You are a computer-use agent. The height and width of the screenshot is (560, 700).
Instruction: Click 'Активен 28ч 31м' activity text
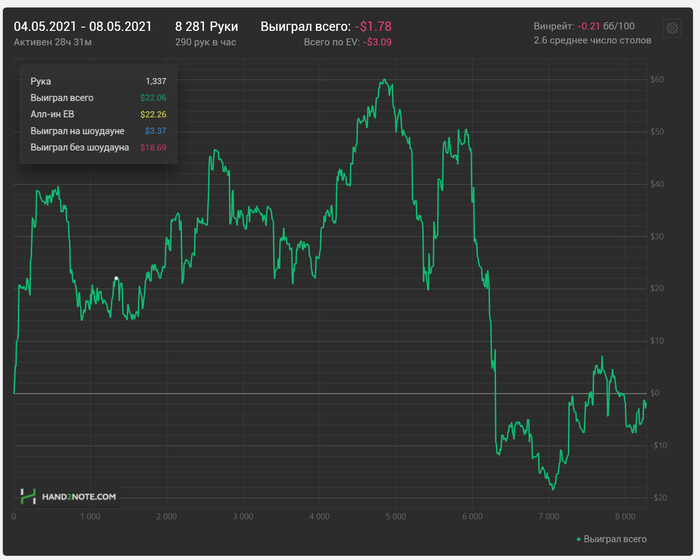[54, 43]
